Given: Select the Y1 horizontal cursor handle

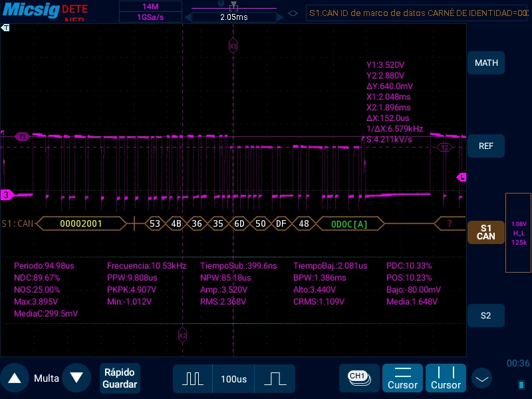Looking at the screenshot, I should point(23,137).
